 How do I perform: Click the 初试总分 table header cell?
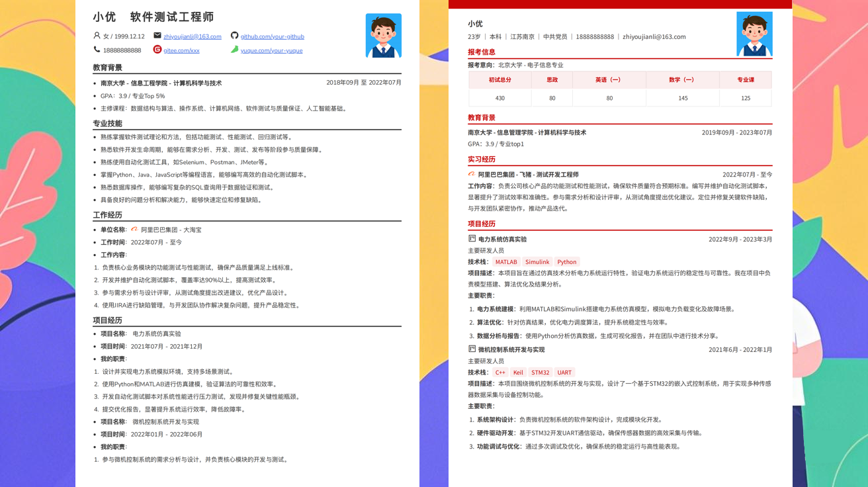(x=499, y=80)
